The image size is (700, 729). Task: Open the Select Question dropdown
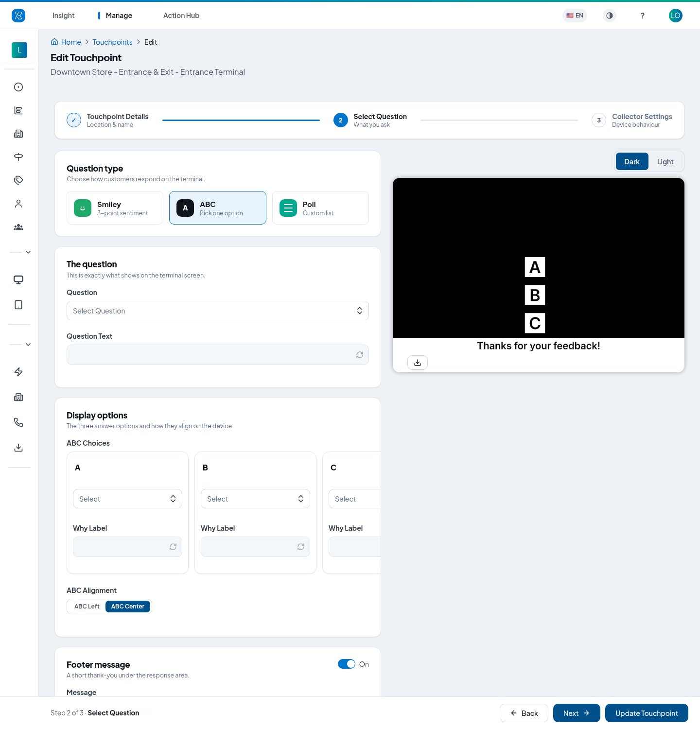[218, 311]
